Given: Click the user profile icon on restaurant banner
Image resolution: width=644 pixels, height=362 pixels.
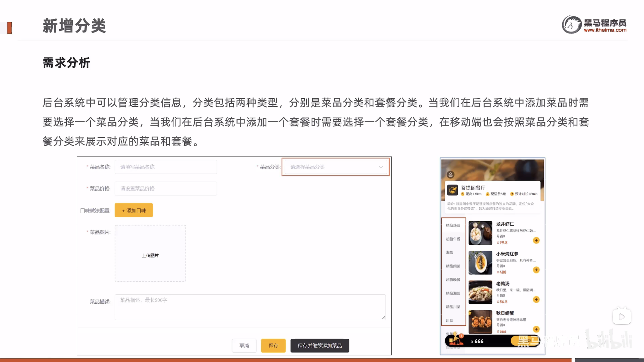Looking at the screenshot, I should pos(450,174).
